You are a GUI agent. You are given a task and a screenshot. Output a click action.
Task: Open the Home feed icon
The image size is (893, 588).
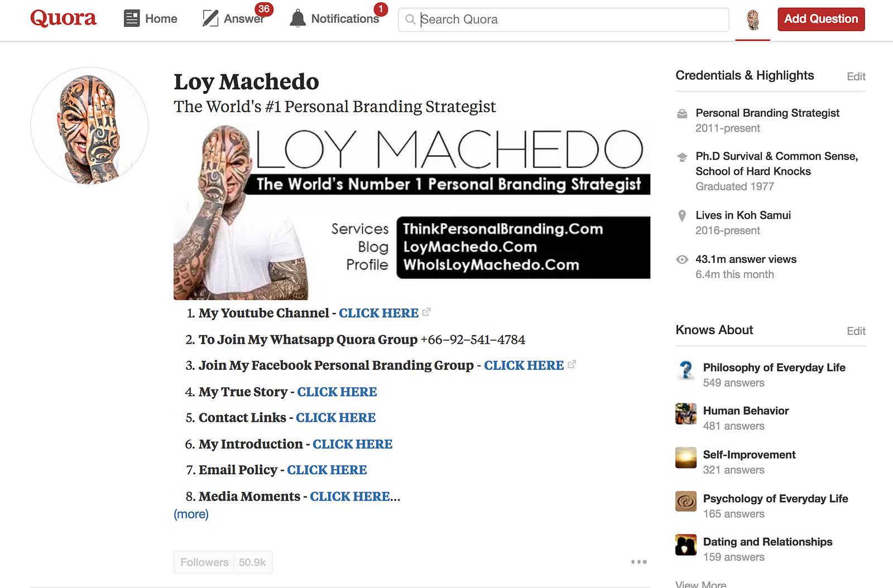coord(132,19)
